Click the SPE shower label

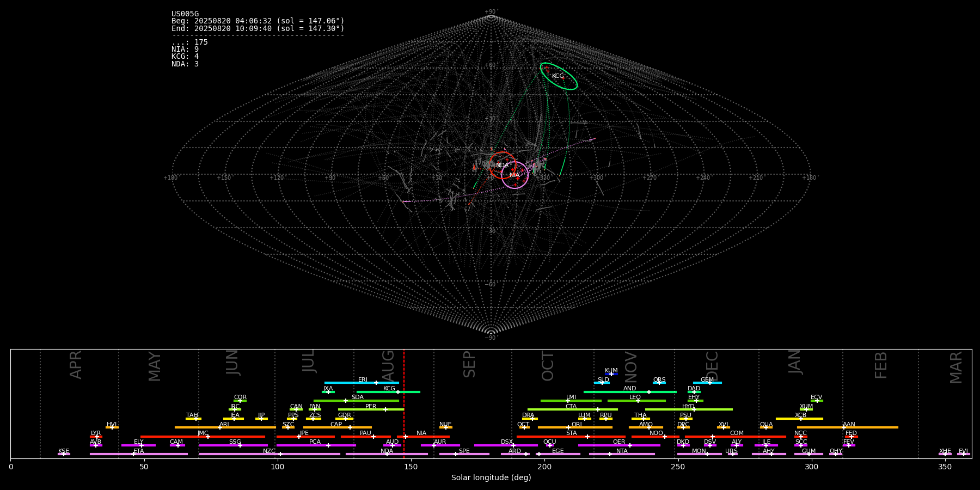464,451
